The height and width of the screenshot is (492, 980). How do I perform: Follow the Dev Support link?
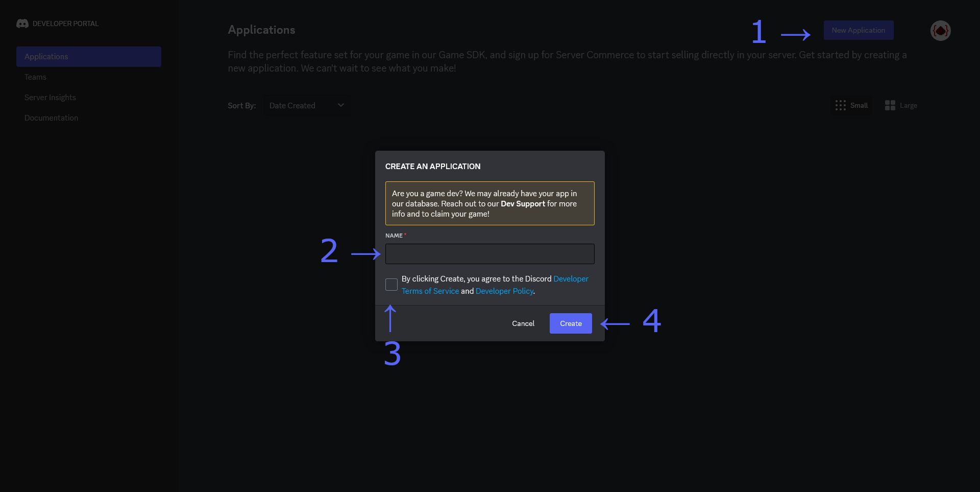[x=523, y=204]
